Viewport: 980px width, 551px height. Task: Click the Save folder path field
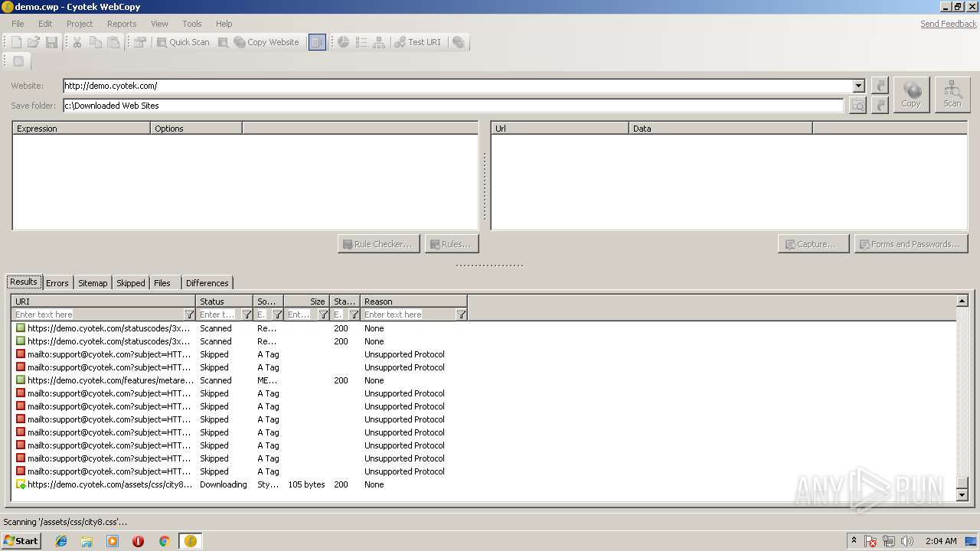coord(453,106)
